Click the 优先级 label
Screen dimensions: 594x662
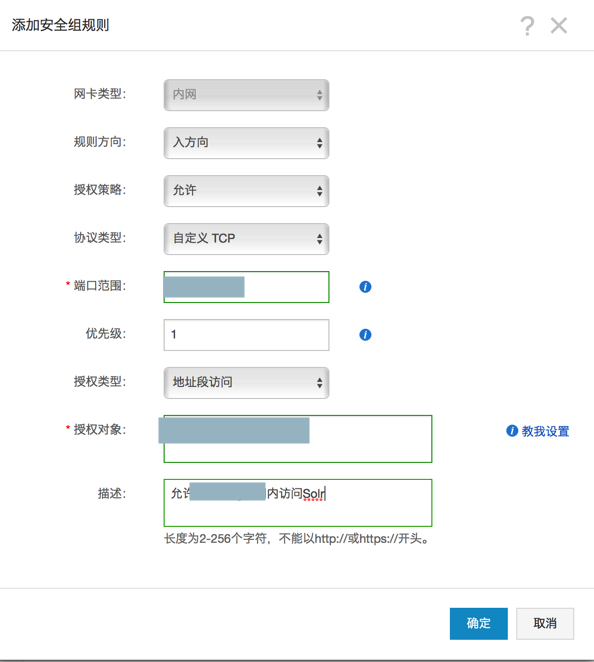click(106, 334)
